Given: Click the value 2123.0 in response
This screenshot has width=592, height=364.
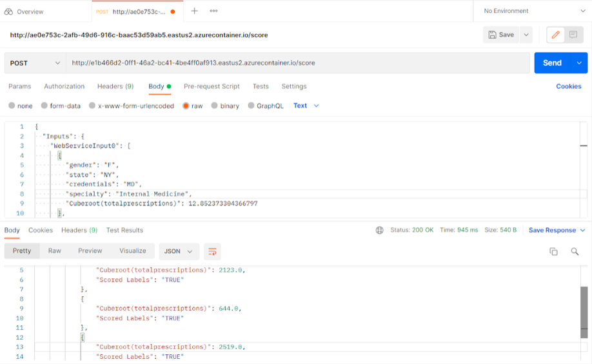Looking at the screenshot, I should [x=230, y=270].
